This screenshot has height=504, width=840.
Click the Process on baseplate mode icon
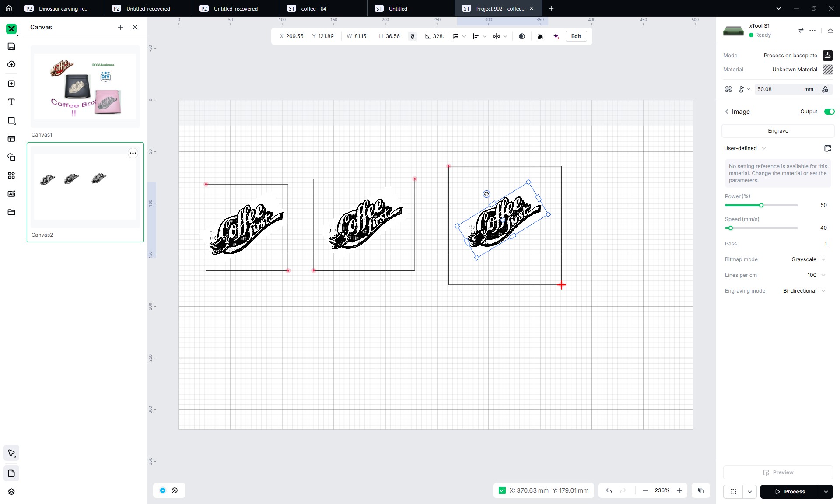[x=827, y=56]
